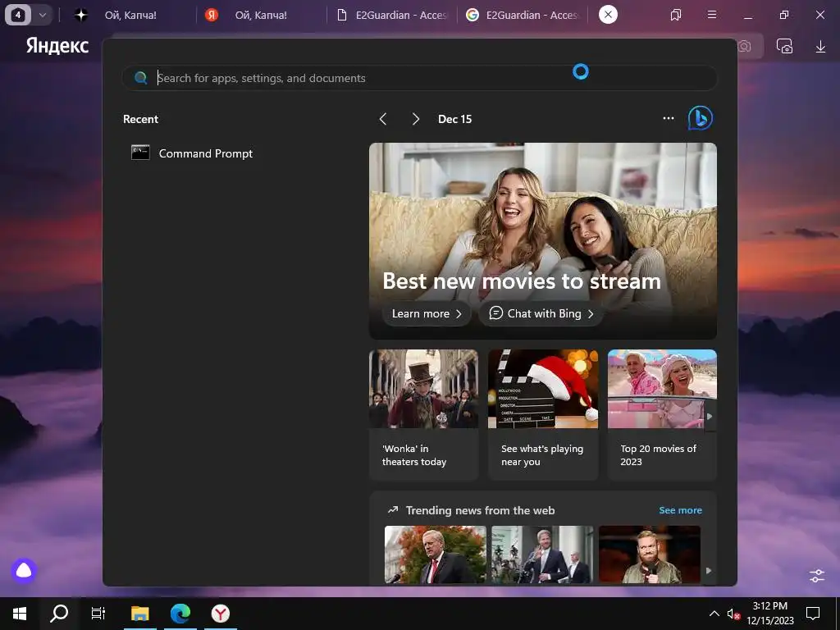Advance trending news with the small arrow

pos(709,571)
